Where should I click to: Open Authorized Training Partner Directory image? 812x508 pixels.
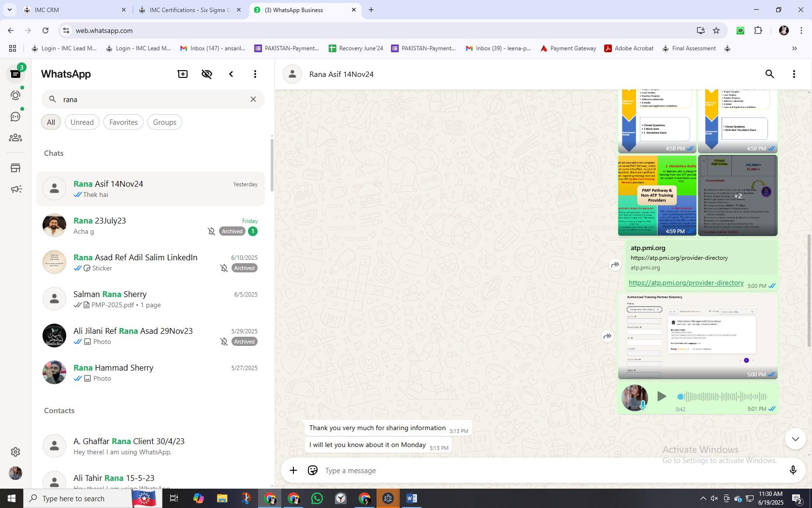pyautogui.click(x=698, y=336)
